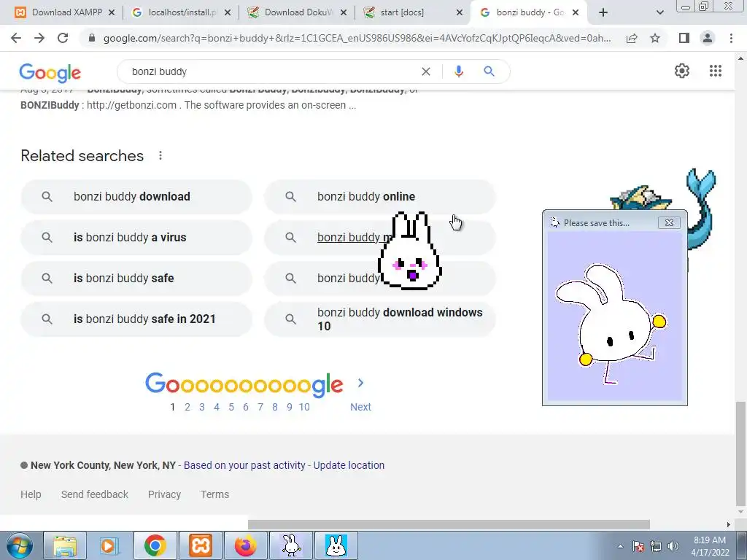
Task: Close the start [docs] tab
Action: coord(460,12)
